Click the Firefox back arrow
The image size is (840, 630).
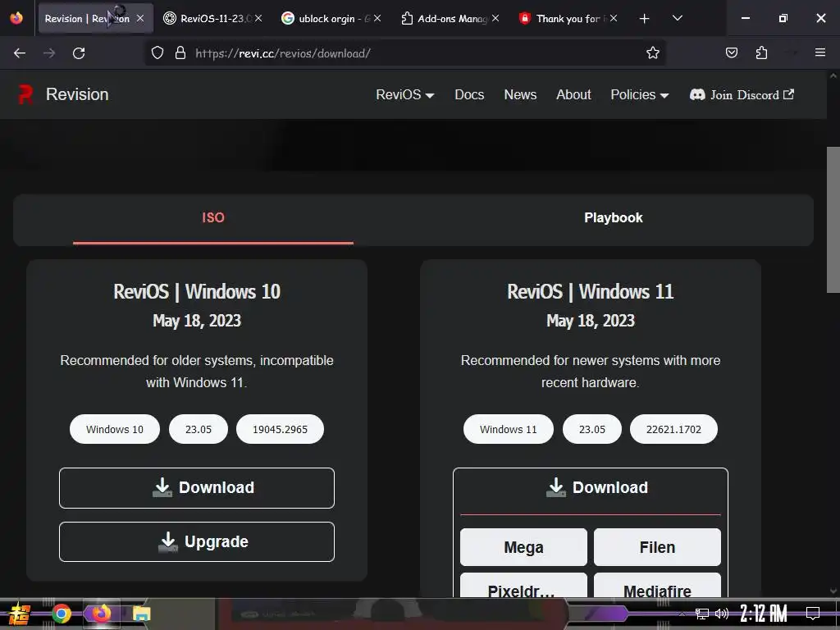click(20, 53)
